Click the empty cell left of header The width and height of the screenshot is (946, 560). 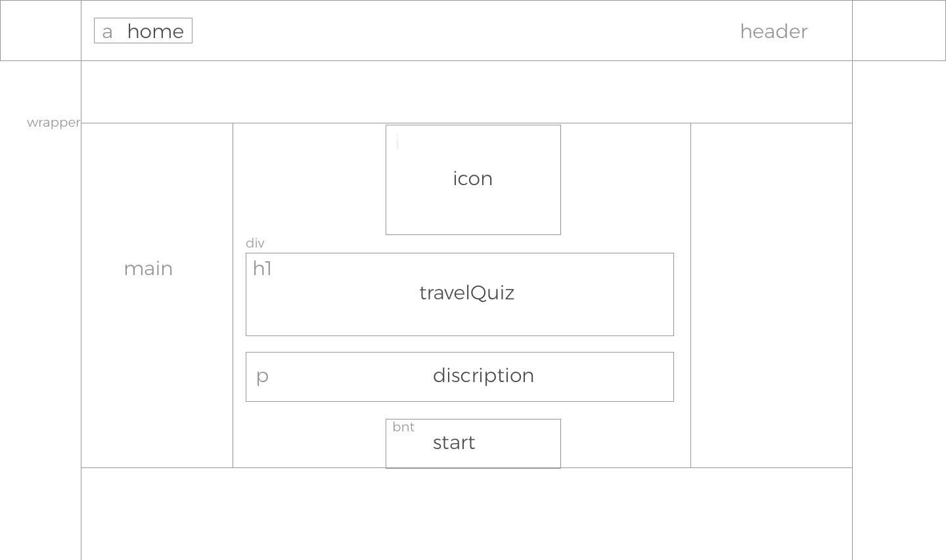41,30
